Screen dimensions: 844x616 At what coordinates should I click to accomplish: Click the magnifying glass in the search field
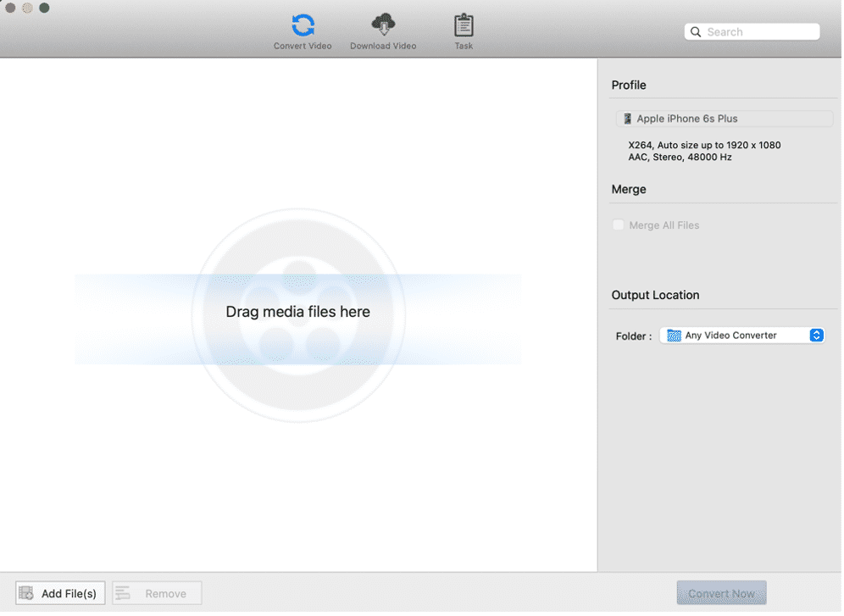[x=697, y=31]
